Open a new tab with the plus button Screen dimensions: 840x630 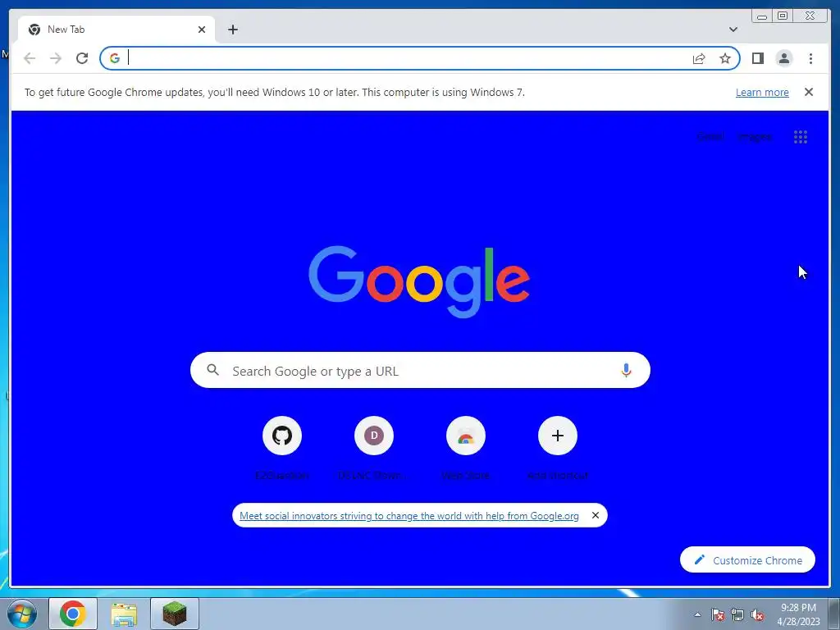232,30
